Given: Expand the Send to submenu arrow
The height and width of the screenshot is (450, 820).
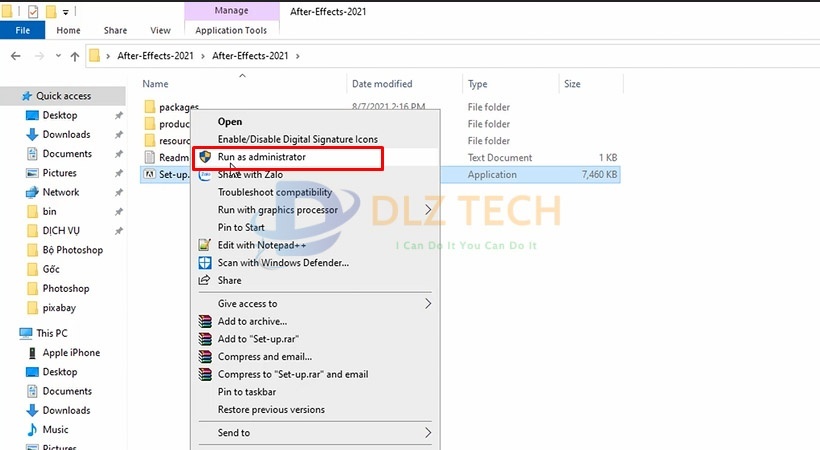Looking at the screenshot, I should 428,433.
